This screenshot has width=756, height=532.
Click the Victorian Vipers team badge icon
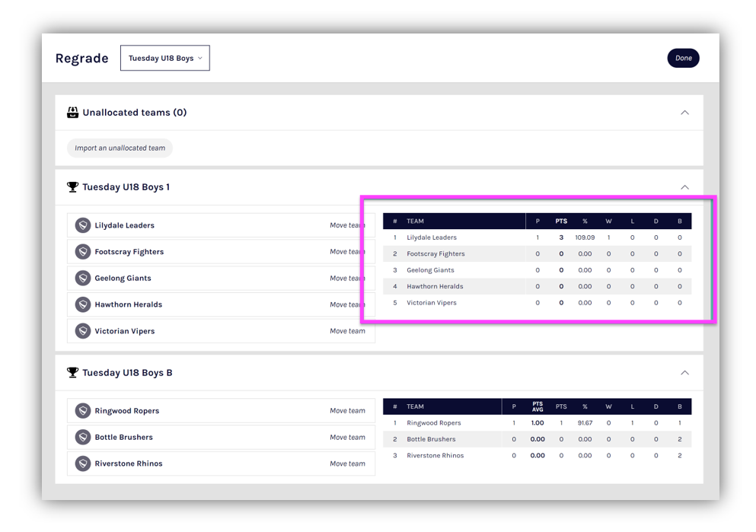pos(83,331)
